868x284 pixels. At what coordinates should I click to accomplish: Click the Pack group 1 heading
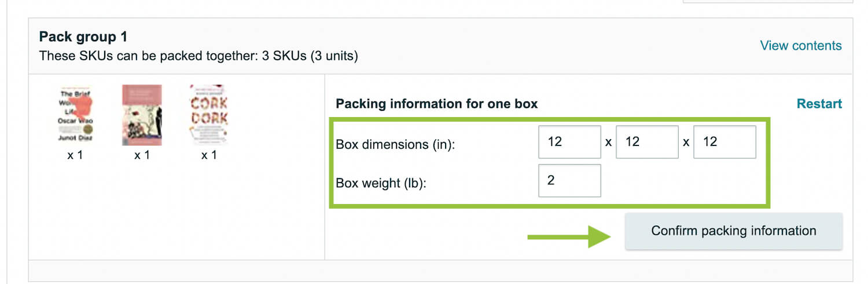[83, 37]
